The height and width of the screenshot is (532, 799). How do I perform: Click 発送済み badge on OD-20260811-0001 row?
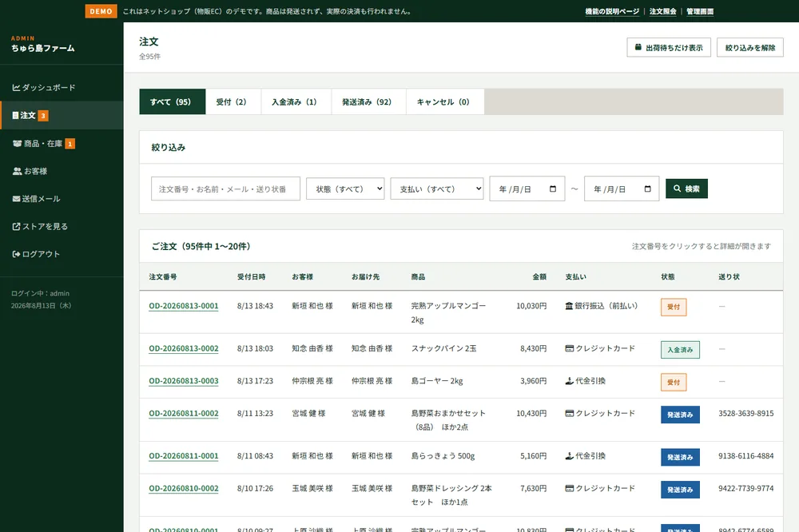pyautogui.click(x=680, y=457)
